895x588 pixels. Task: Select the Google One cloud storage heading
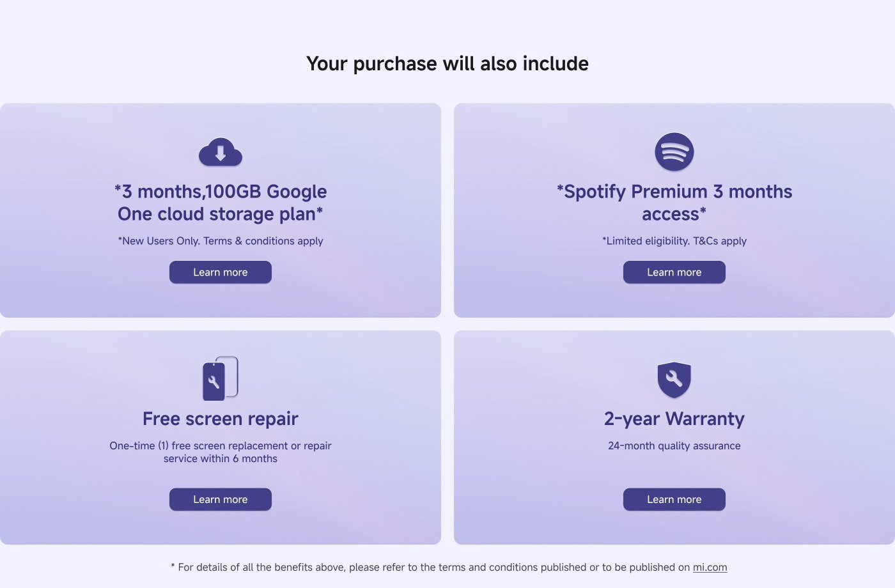(221, 203)
